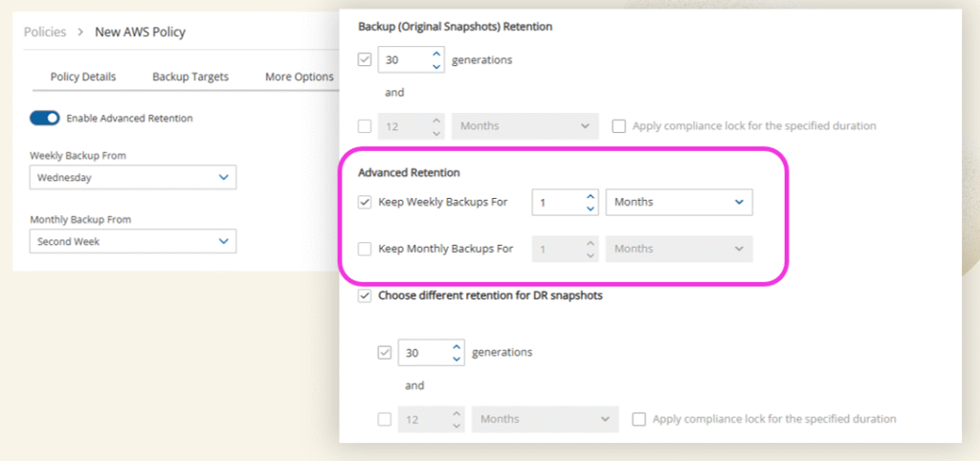This screenshot has width=980, height=461.
Task: Decrease Keep Weekly Backups value with down arrow
Action: (x=590, y=209)
